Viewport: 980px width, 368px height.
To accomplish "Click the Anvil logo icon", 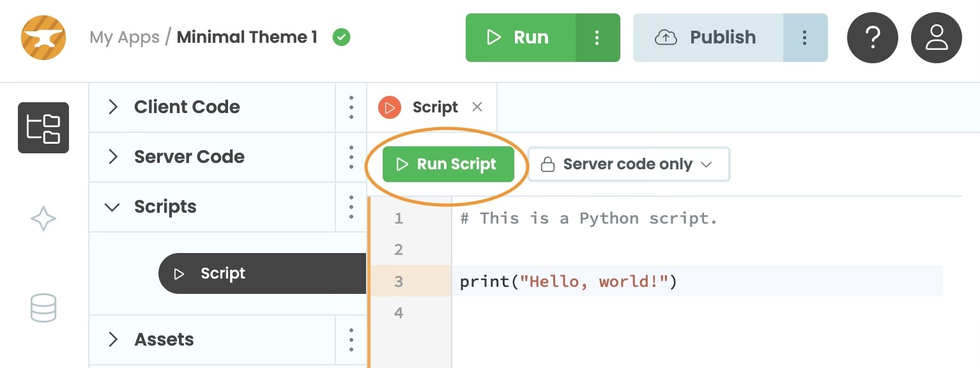I will click(x=43, y=38).
